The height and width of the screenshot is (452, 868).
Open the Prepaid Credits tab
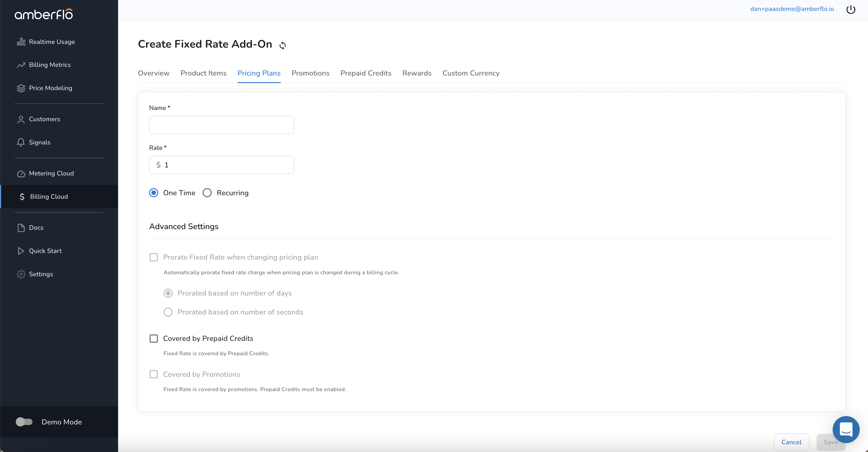365,74
